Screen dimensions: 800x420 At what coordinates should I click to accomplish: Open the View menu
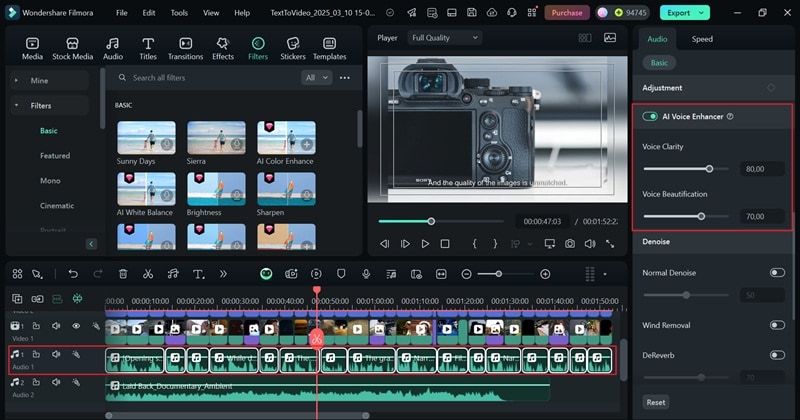click(x=211, y=13)
